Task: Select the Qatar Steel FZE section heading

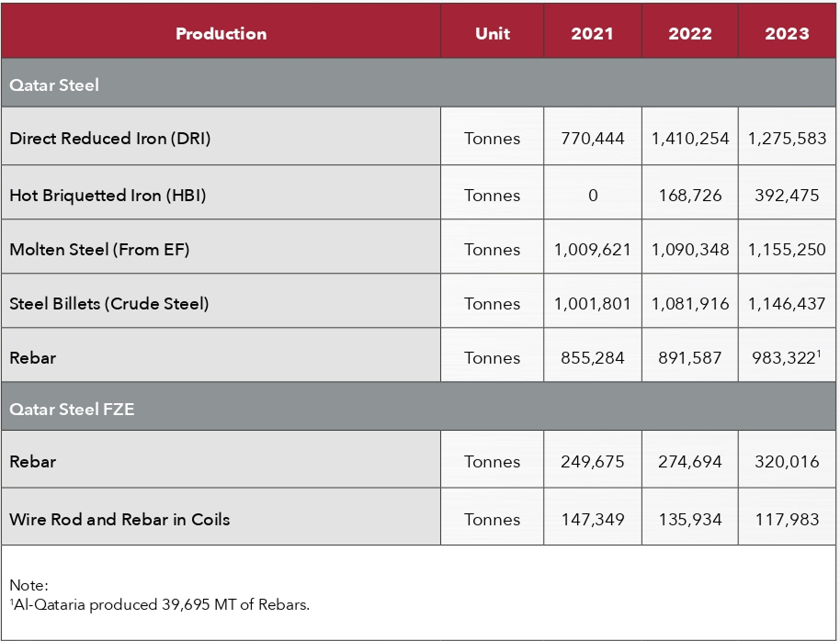Action: coord(72,410)
